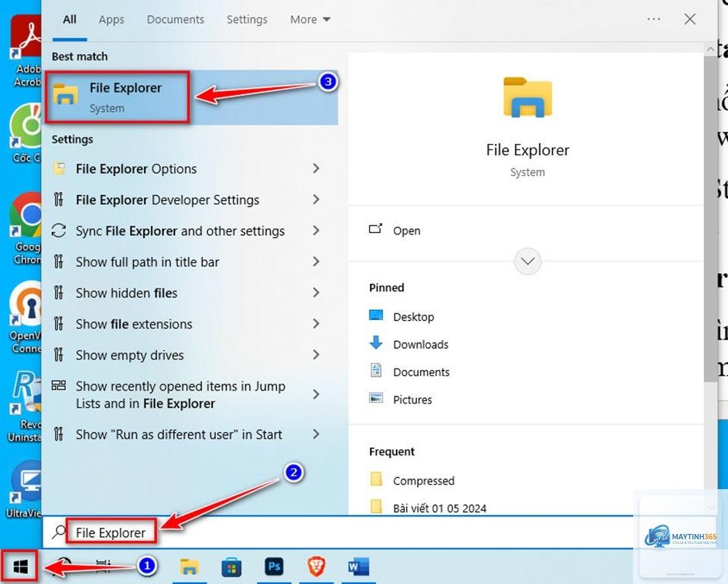Click Show file extensions text
The width and height of the screenshot is (728, 584).
133,324
